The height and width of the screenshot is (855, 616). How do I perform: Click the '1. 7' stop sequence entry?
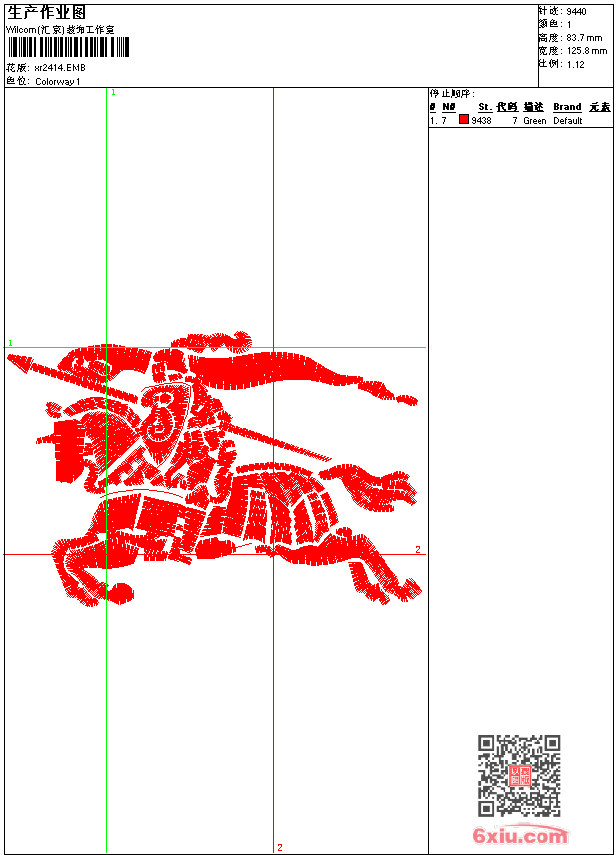pyautogui.click(x=438, y=121)
